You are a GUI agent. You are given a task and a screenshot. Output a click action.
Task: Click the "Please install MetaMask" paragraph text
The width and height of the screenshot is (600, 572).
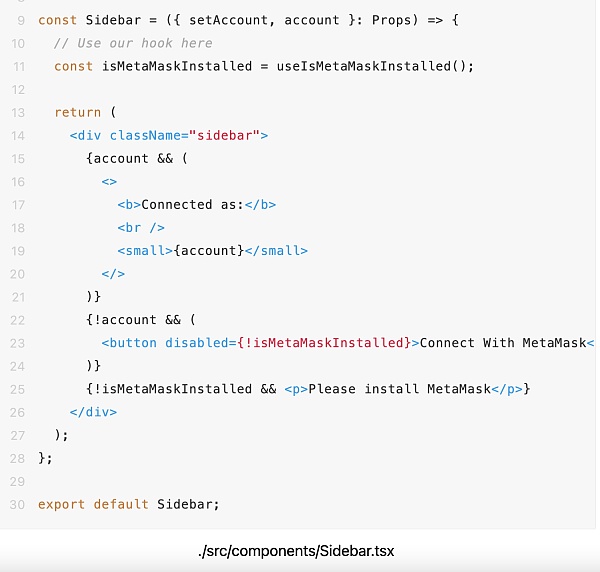coord(399,388)
